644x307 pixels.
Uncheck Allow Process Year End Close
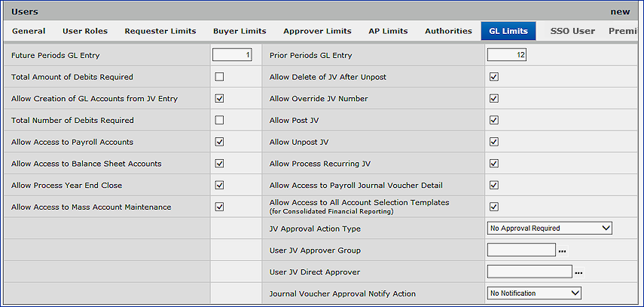tap(219, 185)
